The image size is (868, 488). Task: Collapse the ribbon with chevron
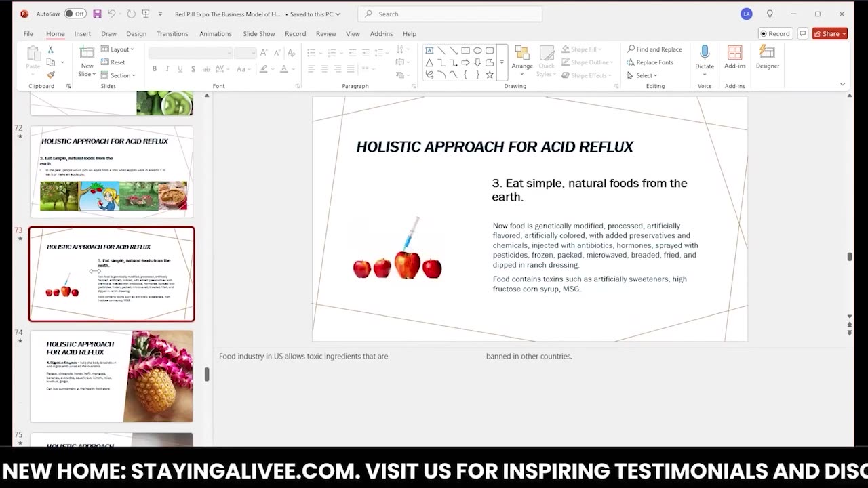(x=843, y=85)
